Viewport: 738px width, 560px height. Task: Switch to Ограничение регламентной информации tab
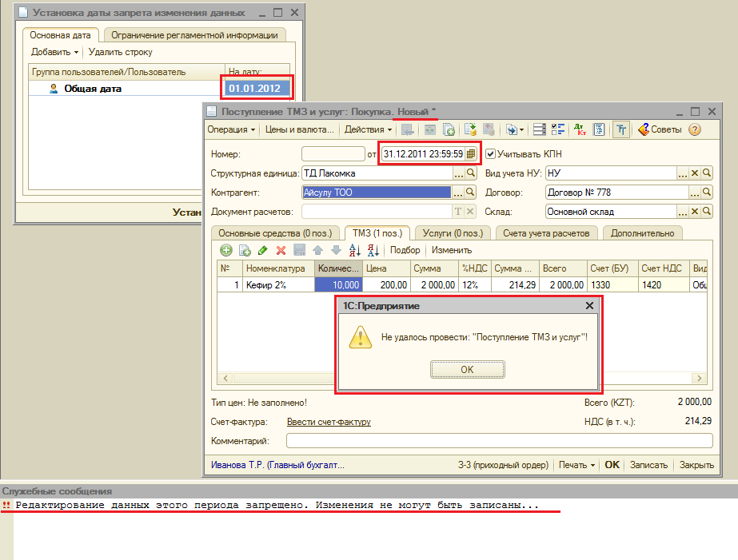point(194,35)
